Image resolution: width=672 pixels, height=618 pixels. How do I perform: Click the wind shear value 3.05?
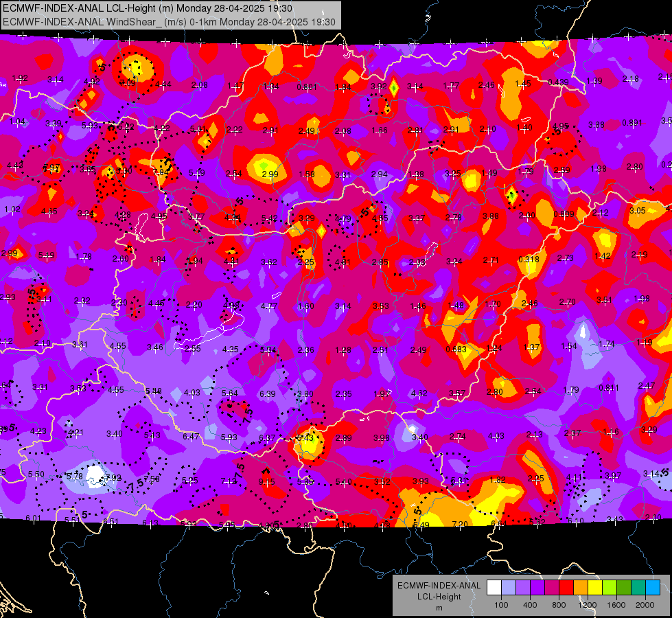(x=637, y=211)
